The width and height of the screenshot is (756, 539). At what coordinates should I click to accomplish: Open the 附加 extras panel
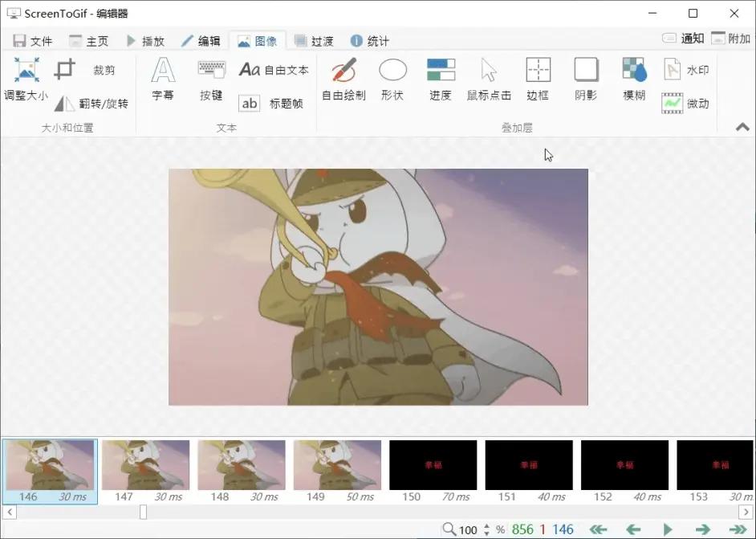tap(731, 38)
